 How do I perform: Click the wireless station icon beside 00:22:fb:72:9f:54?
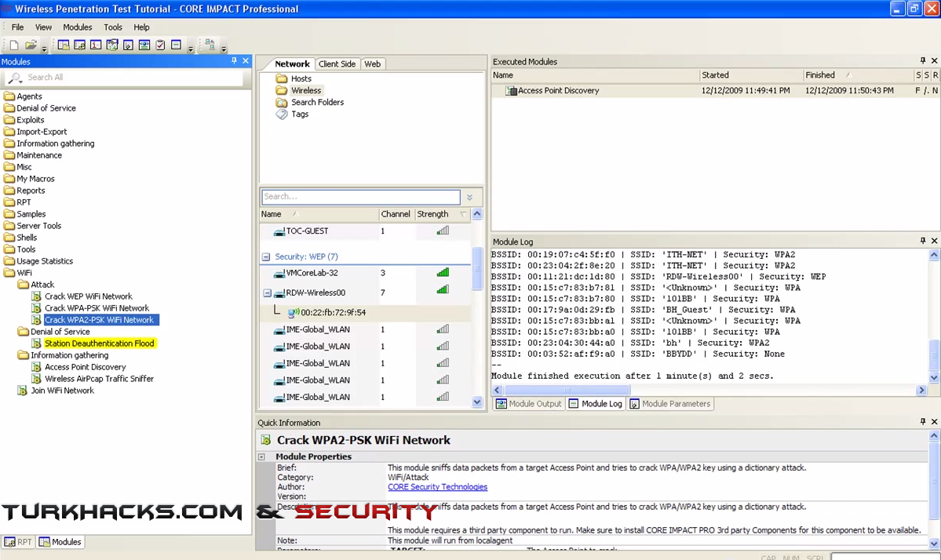294,312
